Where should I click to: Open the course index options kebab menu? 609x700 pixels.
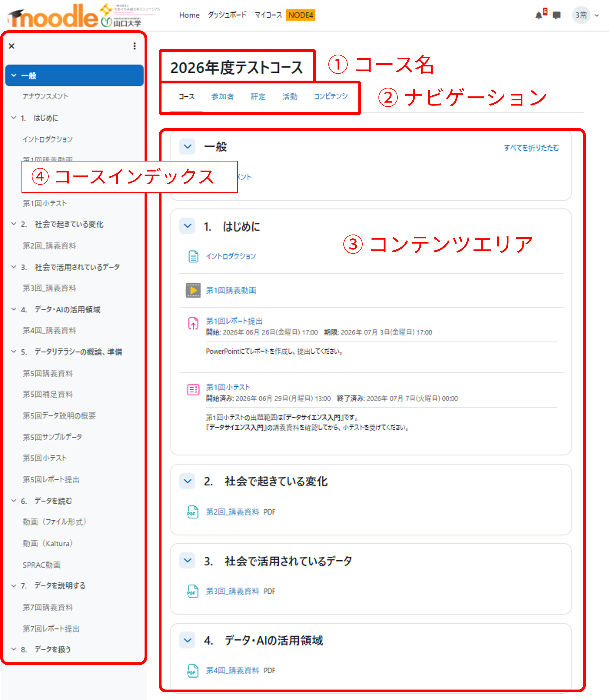pyautogui.click(x=135, y=46)
